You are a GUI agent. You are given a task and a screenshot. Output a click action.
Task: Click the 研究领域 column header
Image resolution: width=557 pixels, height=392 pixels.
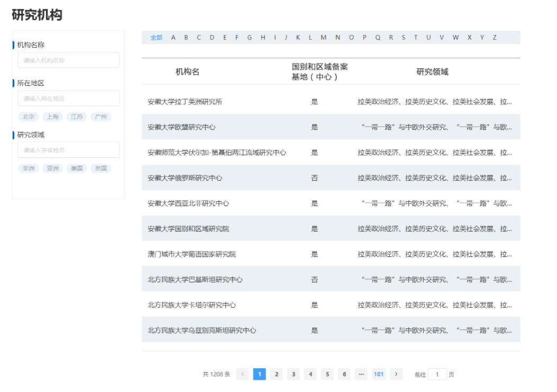click(x=433, y=72)
